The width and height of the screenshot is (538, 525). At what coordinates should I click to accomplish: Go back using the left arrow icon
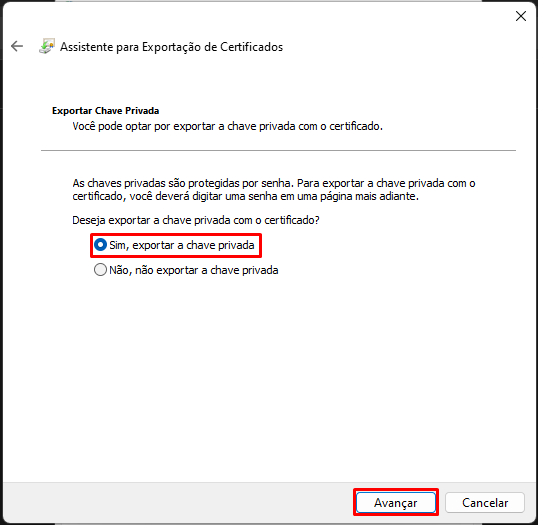click(x=17, y=46)
